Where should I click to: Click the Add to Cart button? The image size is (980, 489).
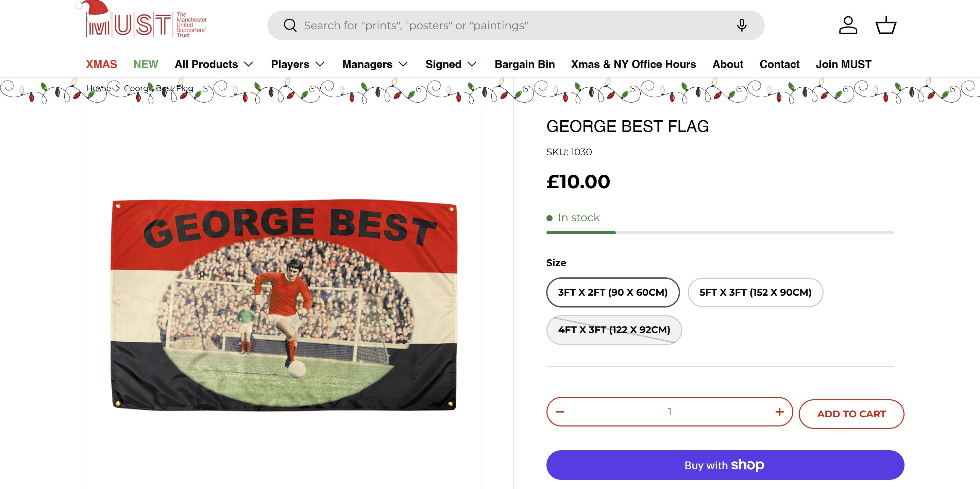coord(851,414)
